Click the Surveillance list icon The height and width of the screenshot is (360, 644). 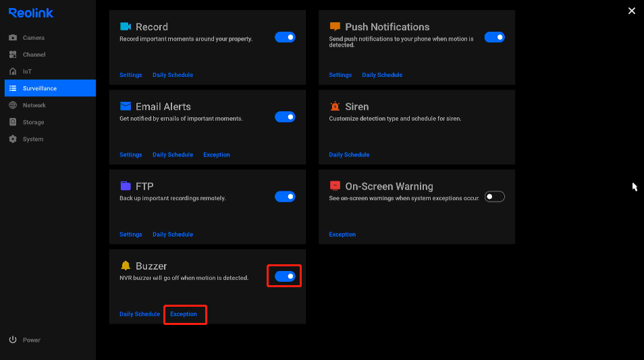pyautogui.click(x=13, y=88)
